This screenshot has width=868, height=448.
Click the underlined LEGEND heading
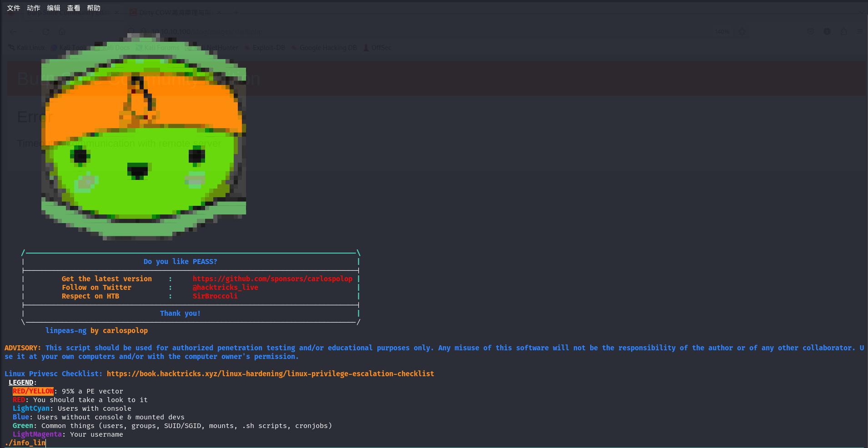(21, 383)
